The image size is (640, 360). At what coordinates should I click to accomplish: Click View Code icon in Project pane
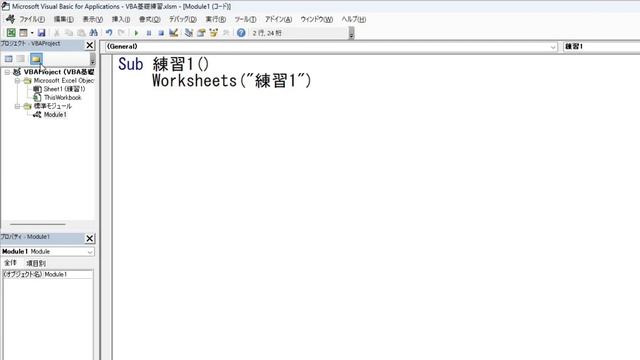click(9, 59)
